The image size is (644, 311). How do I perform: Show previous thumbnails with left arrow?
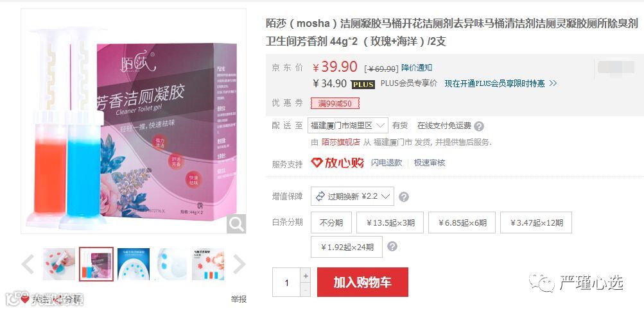pyautogui.click(x=28, y=264)
